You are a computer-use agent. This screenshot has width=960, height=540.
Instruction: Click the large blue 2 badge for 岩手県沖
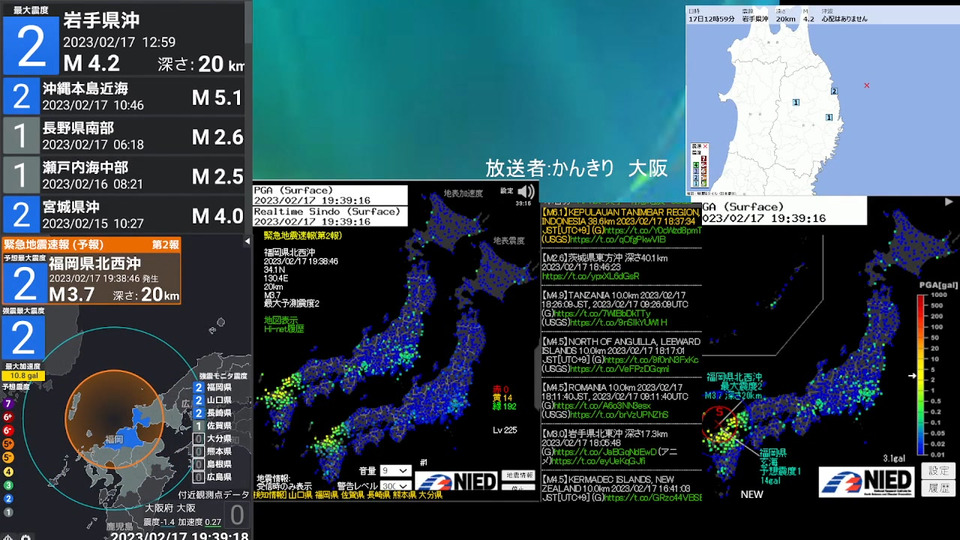(31, 45)
